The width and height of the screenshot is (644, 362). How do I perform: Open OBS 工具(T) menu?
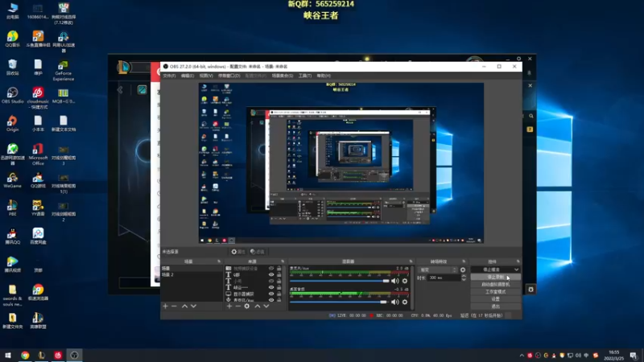[305, 76]
